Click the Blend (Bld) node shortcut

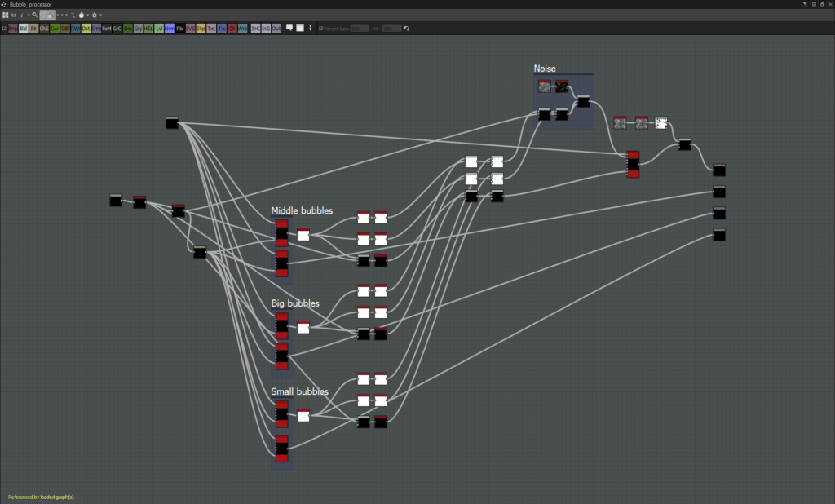tap(23, 29)
